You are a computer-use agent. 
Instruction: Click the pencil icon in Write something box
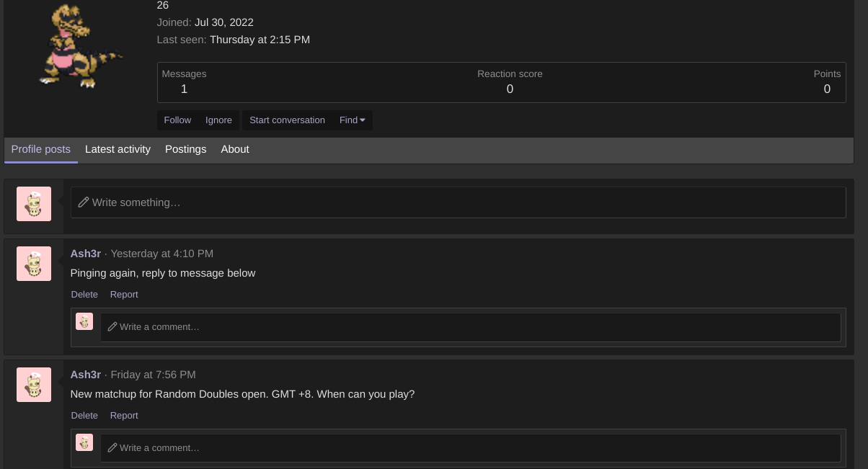84,202
